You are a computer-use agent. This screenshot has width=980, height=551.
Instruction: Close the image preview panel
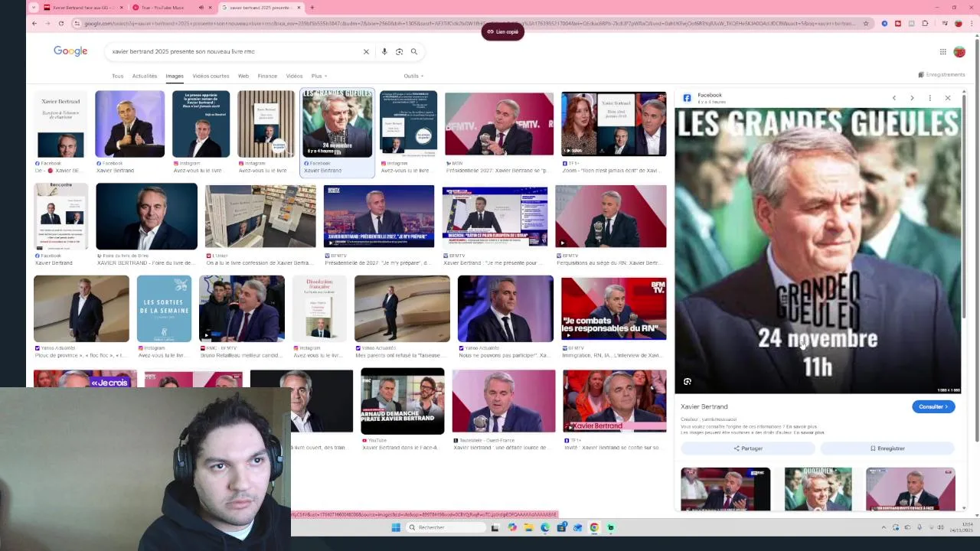(948, 98)
